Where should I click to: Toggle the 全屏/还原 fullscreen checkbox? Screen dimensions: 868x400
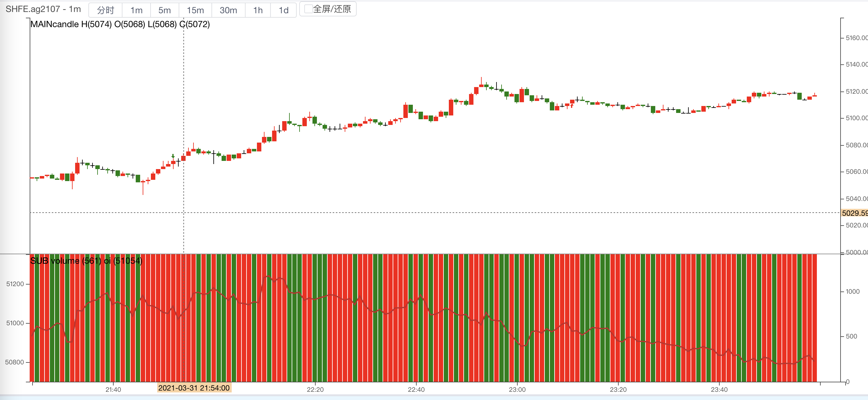(308, 9)
